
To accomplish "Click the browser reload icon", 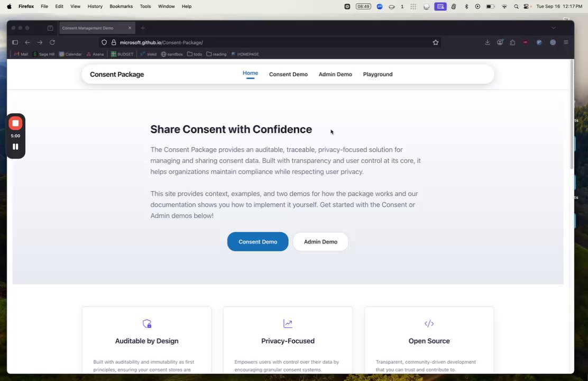I will pyautogui.click(x=52, y=42).
